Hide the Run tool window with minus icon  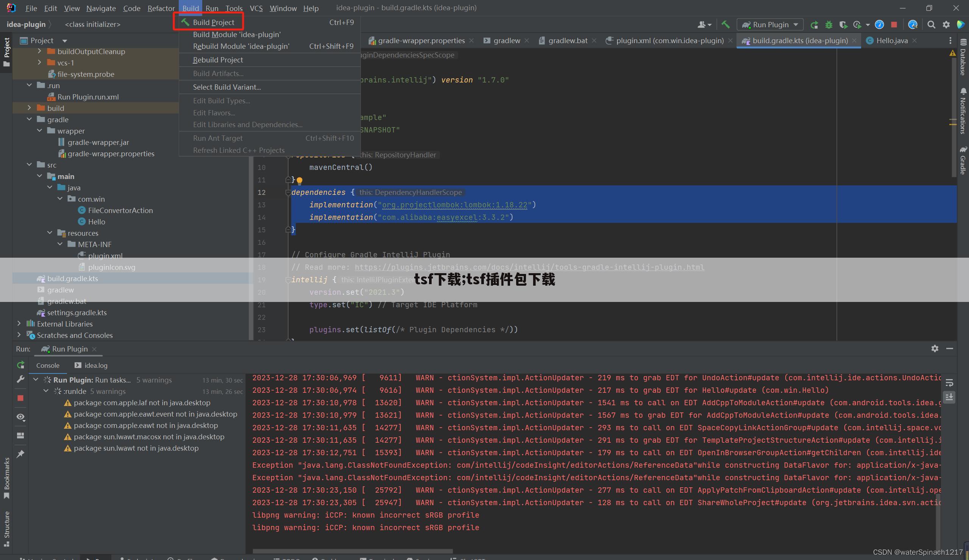click(949, 348)
